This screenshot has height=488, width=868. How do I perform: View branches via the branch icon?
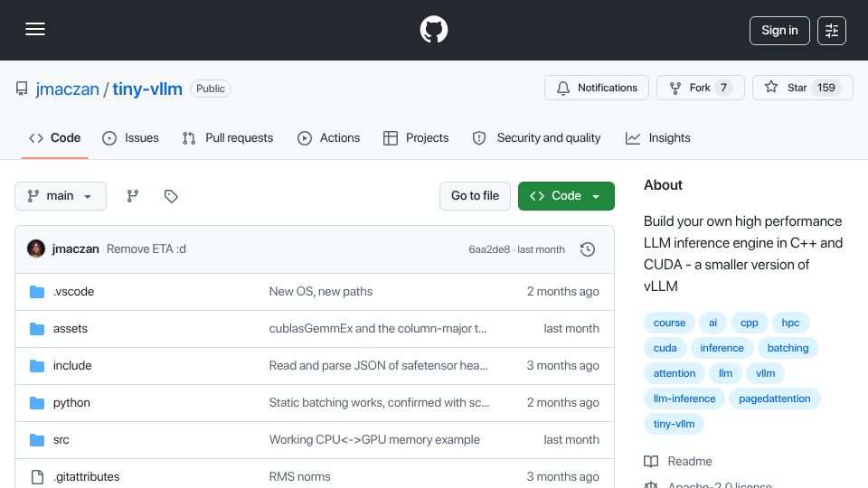pos(132,196)
